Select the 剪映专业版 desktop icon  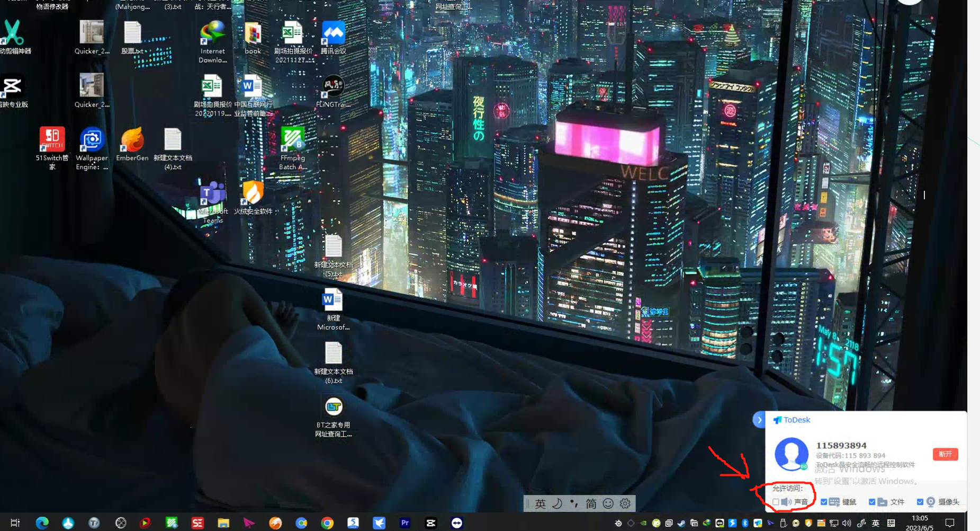[12, 91]
